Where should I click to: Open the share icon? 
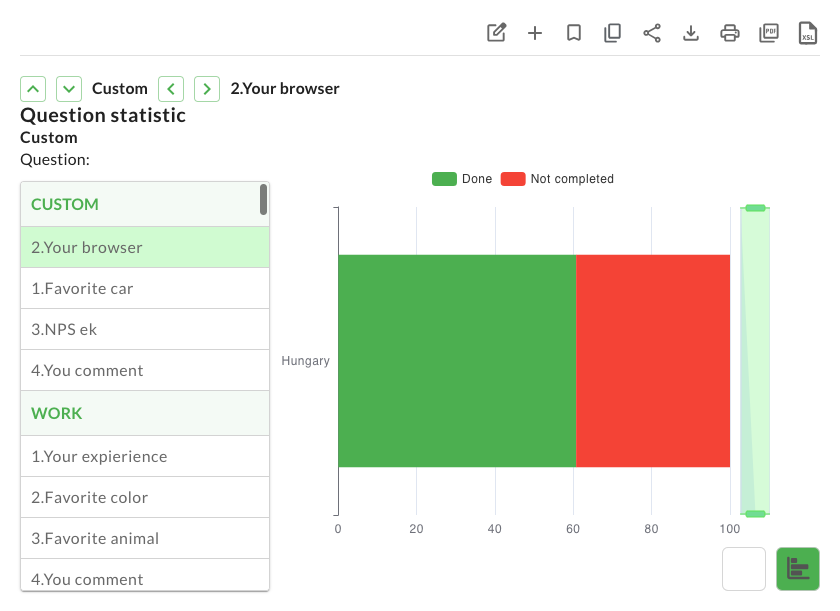coord(652,33)
